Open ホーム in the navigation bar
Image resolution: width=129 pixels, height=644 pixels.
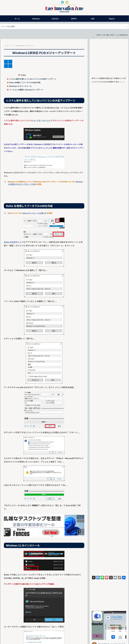17,19
